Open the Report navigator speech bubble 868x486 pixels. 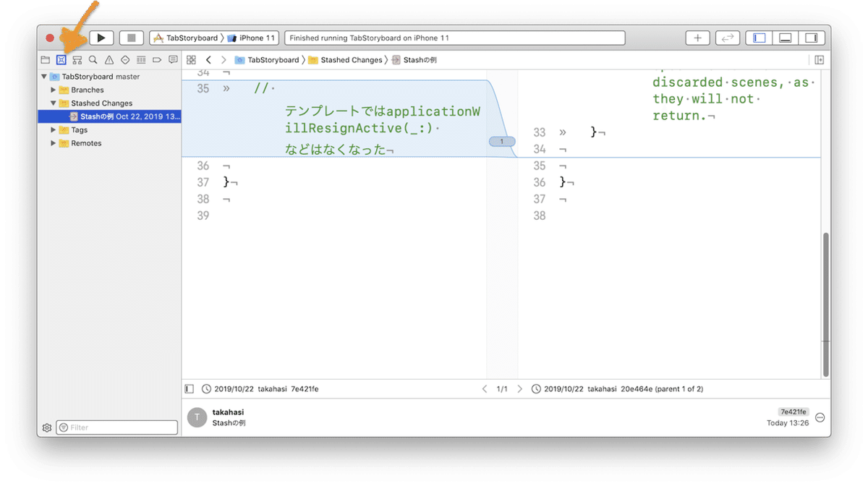tap(173, 60)
